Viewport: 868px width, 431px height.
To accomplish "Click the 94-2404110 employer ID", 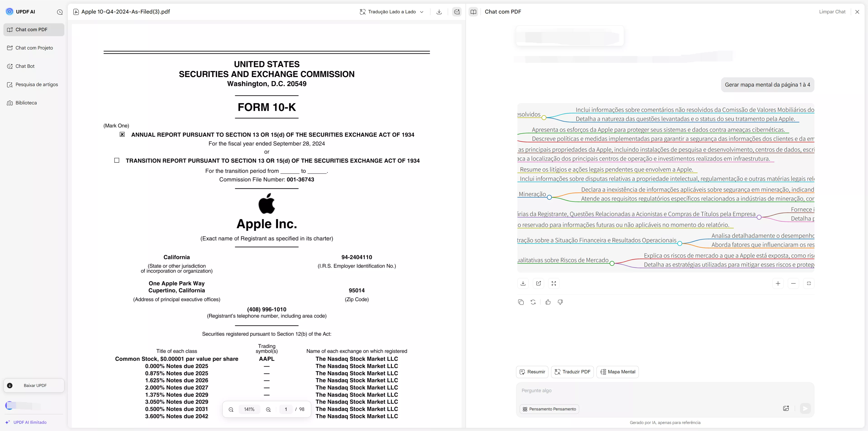I will coord(356,257).
